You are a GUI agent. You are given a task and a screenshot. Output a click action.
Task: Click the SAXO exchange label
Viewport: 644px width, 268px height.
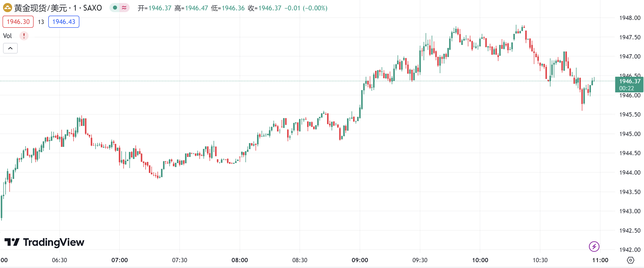tap(93, 8)
